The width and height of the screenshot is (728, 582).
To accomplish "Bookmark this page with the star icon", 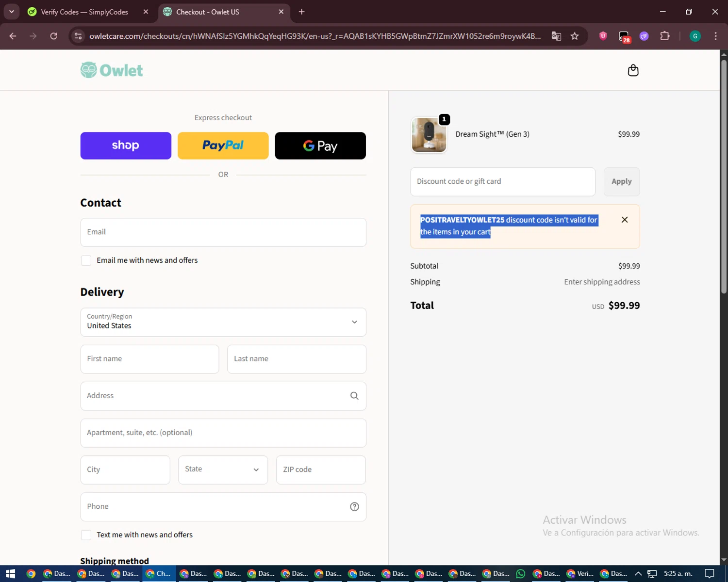I will [575, 36].
